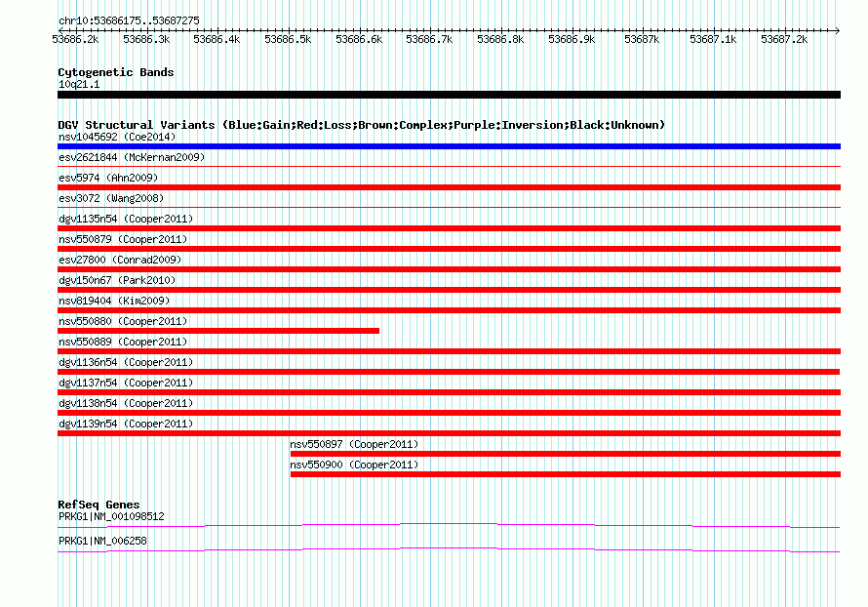Click the dgv150n67 (Park2010) label
The image size is (868, 607).
[117, 280]
